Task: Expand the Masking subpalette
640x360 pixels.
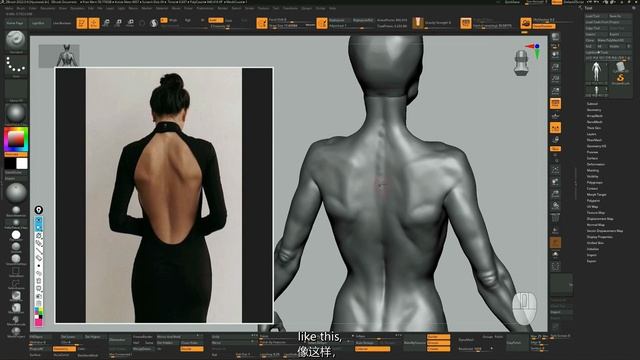Action: coord(593,170)
